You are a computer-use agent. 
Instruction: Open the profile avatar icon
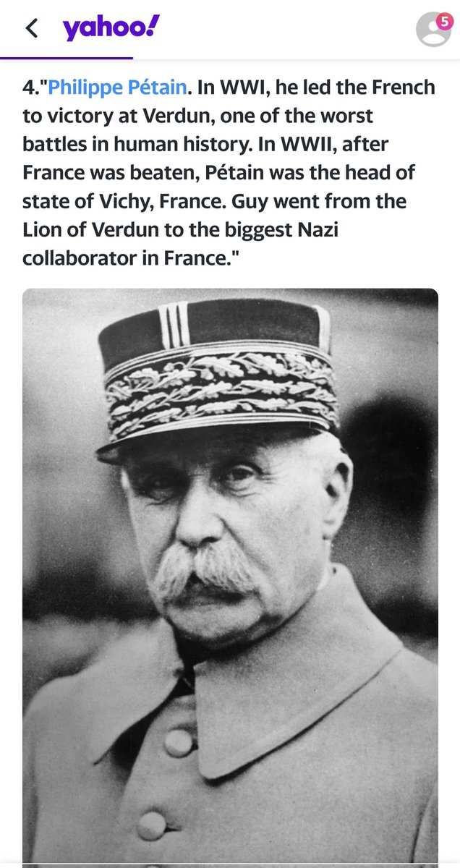point(433,30)
